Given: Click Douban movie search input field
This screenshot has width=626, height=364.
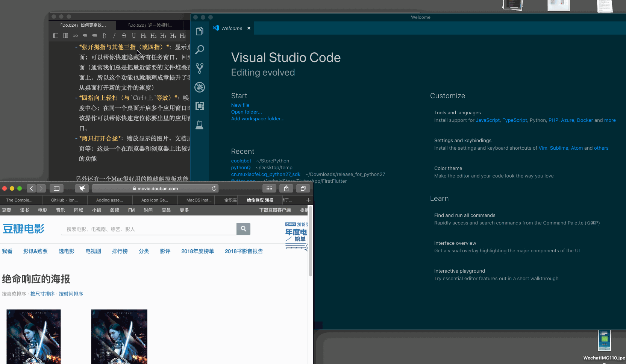Looking at the screenshot, I should click(149, 229).
